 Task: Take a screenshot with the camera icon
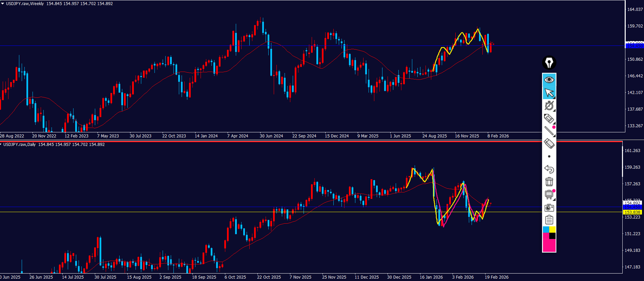[549, 207]
